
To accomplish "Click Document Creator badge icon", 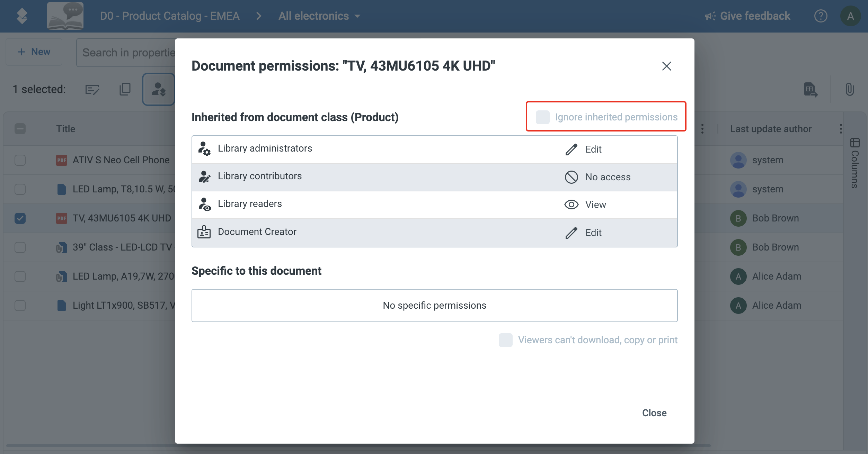I will [204, 232].
